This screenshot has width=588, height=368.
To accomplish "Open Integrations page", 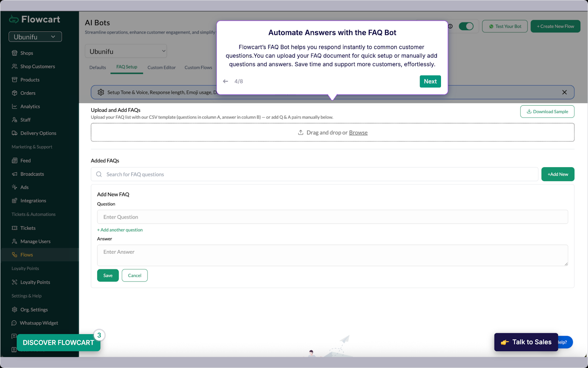I will point(29,201).
